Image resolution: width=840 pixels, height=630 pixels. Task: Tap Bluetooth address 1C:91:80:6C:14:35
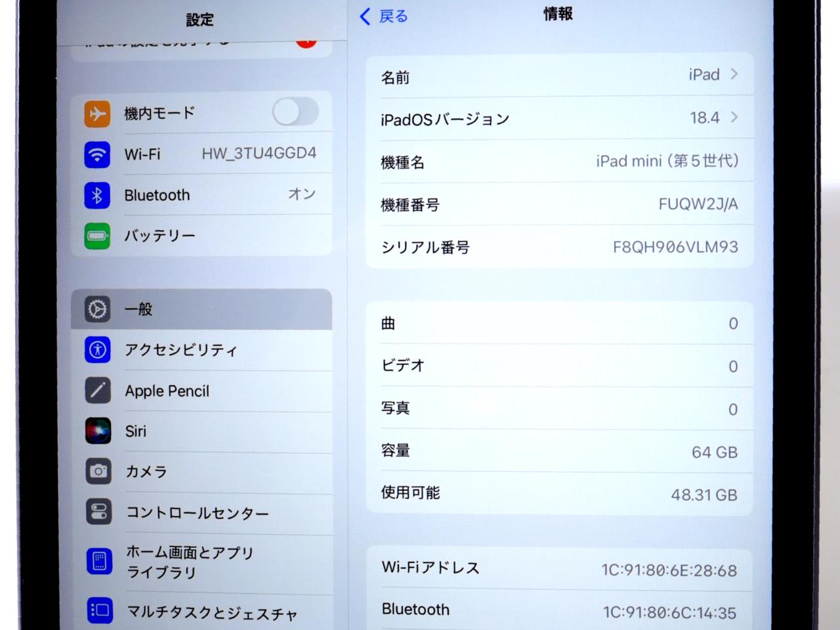(x=670, y=613)
